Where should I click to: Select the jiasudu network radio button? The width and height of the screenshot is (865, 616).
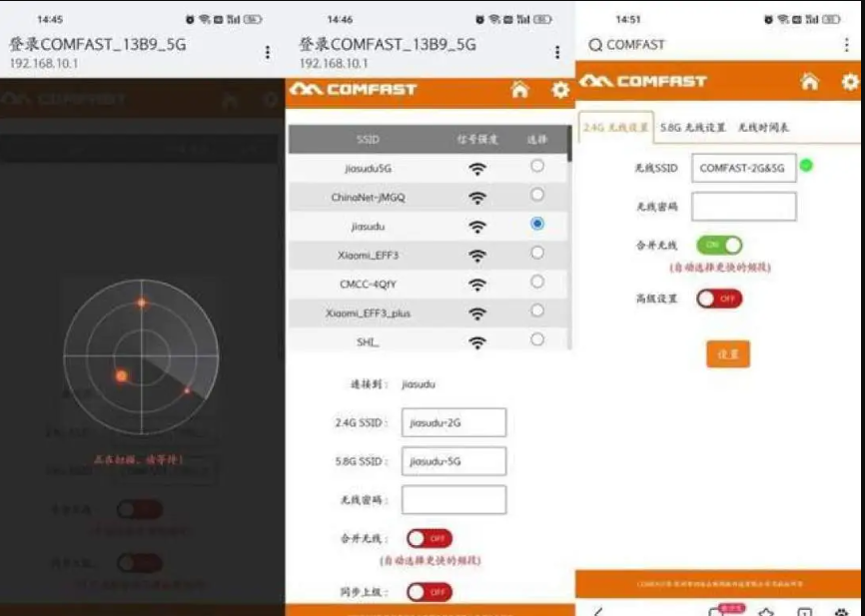point(536,224)
